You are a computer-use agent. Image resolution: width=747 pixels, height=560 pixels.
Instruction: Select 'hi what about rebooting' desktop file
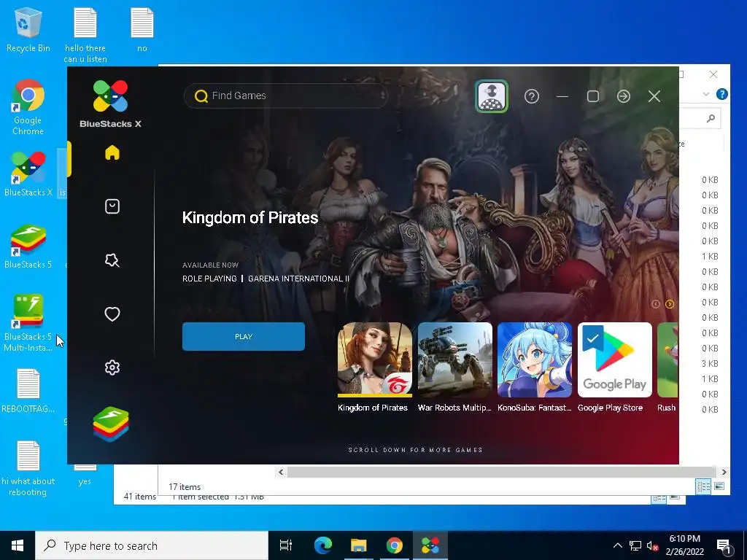(x=28, y=469)
